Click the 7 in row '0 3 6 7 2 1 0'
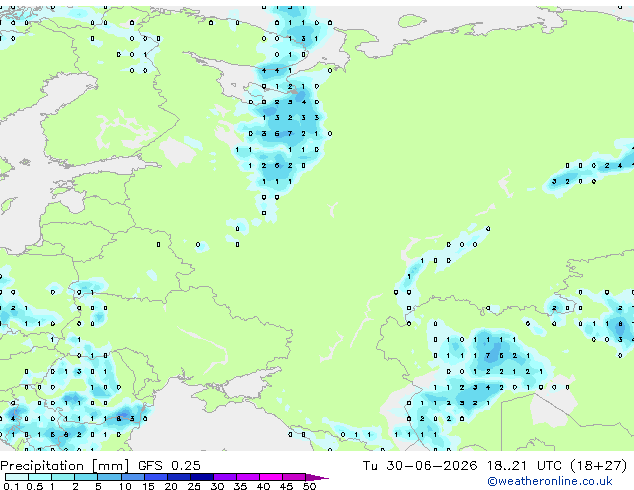 290,134
